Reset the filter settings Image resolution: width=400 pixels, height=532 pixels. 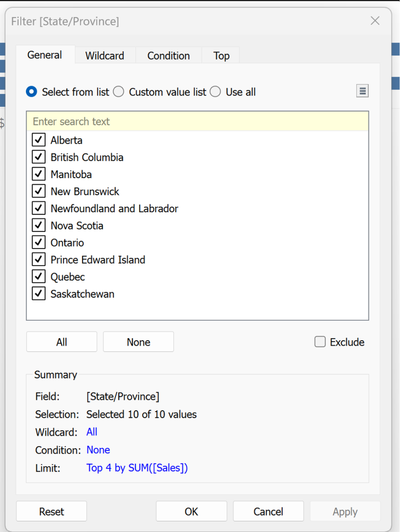[51, 512]
